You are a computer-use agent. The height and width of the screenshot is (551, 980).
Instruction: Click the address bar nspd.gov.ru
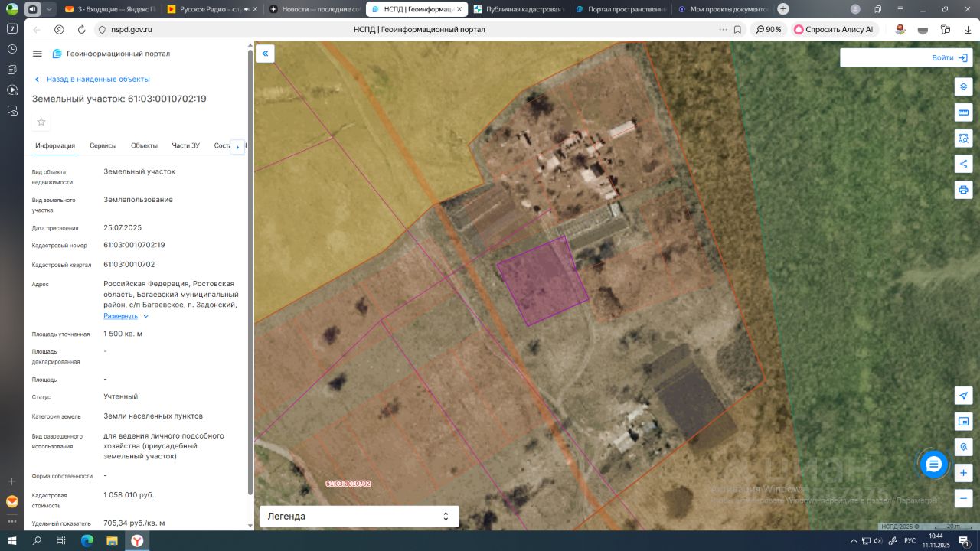pos(132,29)
